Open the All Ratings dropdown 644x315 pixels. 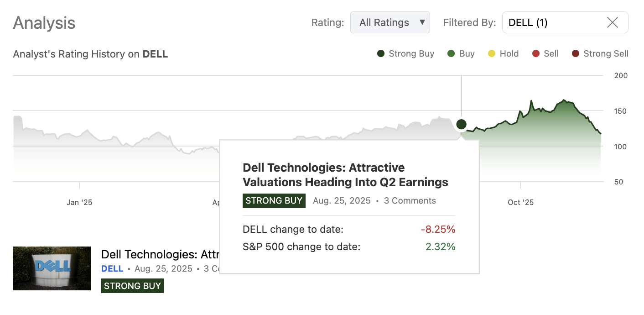[390, 22]
